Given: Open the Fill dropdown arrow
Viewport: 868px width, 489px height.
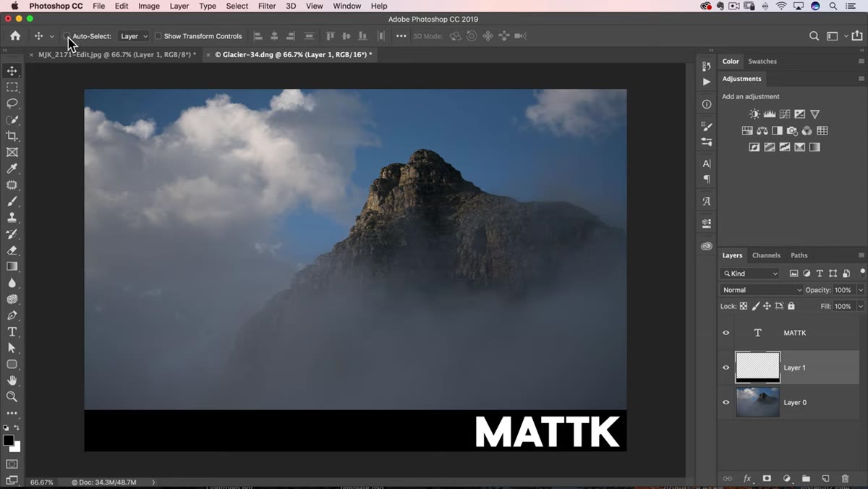Looking at the screenshot, I should (x=860, y=307).
